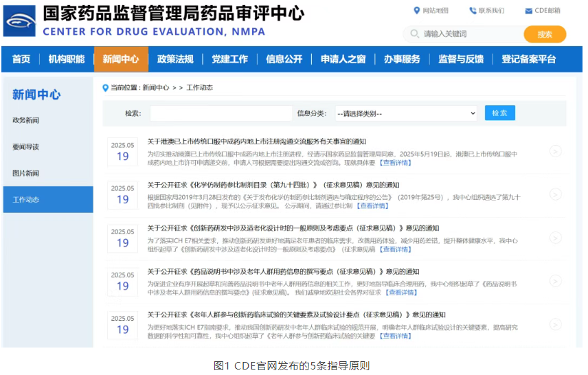Open the 登记备案平台 nav tab

[x=529, y=59]
